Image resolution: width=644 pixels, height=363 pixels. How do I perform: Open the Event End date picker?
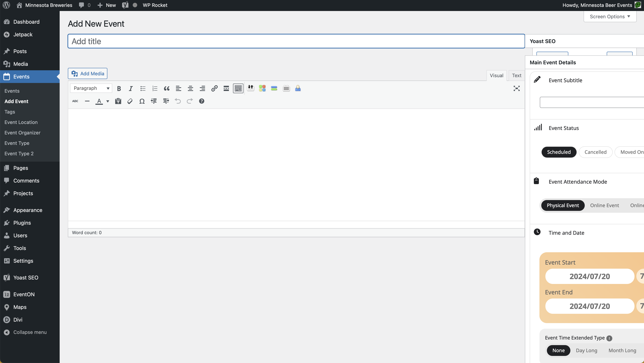click(590, 306)
